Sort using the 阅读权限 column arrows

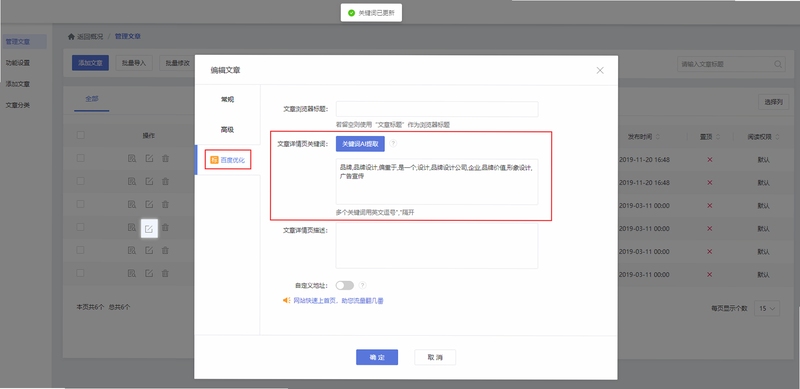coord(778,137)
